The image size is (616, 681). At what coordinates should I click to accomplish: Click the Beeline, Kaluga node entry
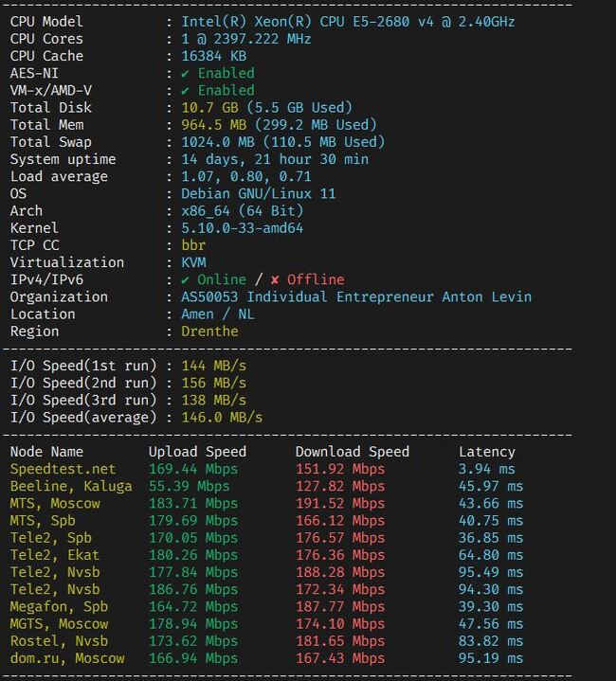71,486
